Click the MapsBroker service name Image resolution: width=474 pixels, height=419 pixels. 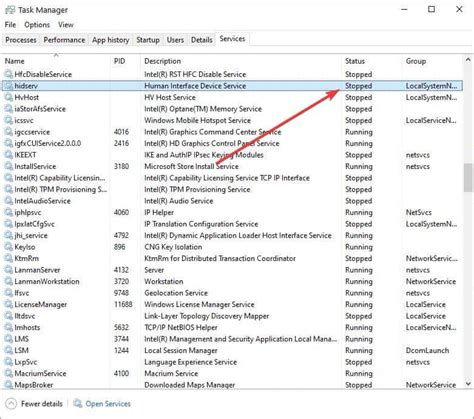click(x=34, y=385)
